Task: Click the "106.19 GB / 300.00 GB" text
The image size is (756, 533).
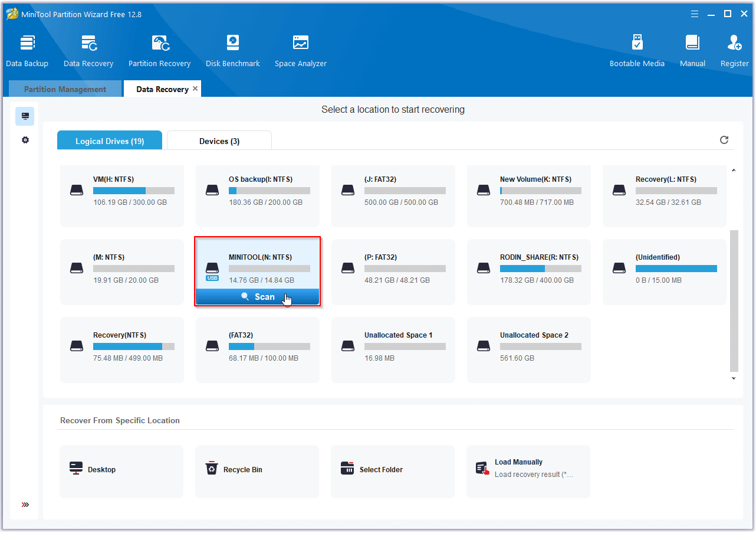Action: point(130,202)
